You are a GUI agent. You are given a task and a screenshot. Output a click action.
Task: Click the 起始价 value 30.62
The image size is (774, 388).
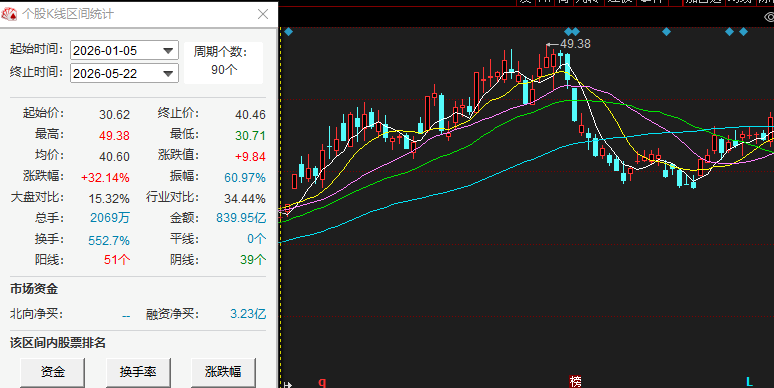[x=115, y=115]
